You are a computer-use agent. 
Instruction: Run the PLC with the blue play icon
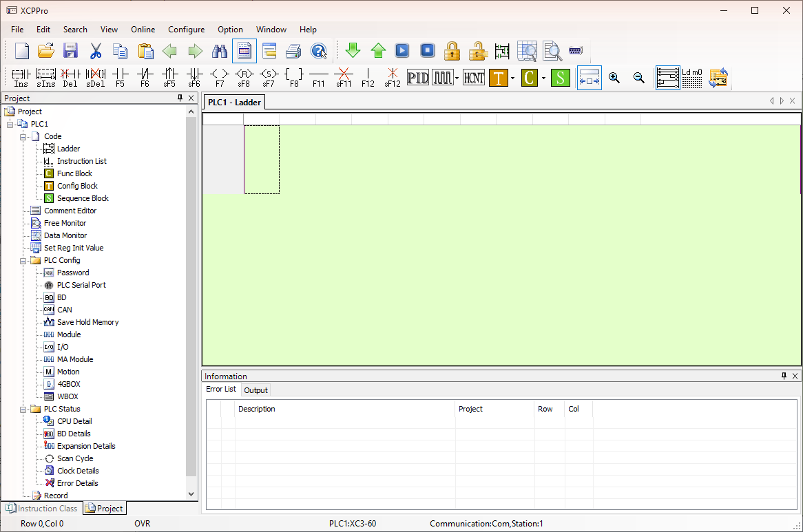(x=402, y=51)
